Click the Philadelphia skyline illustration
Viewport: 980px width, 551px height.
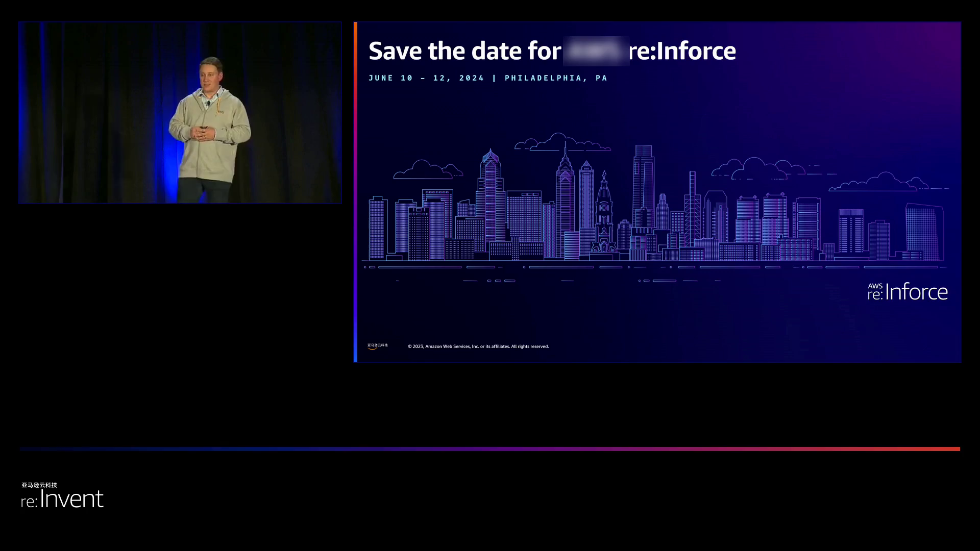[x=655, y=207]
